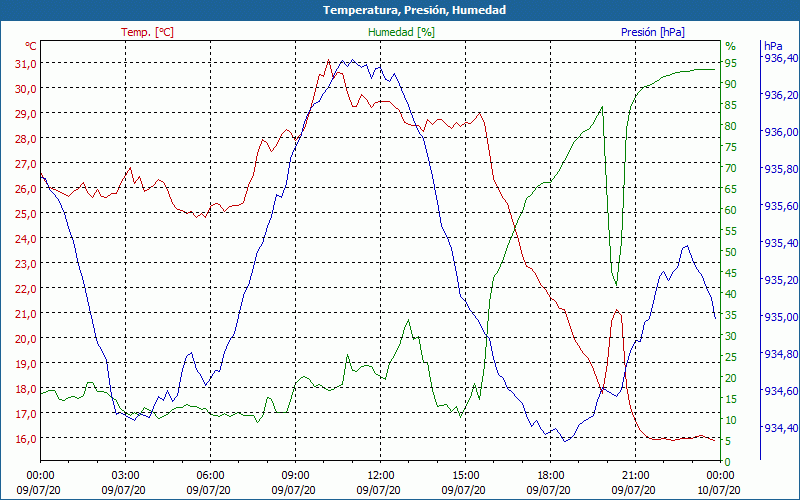Click the red 'Temp. [°C]' legend label

pos(147,32)
